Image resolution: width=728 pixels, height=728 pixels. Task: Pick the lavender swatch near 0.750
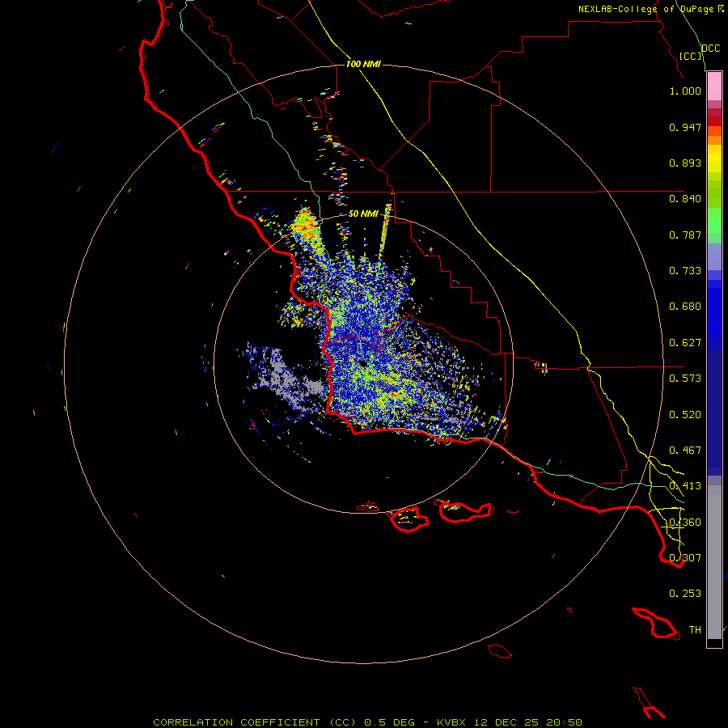(x=714, y=257)
